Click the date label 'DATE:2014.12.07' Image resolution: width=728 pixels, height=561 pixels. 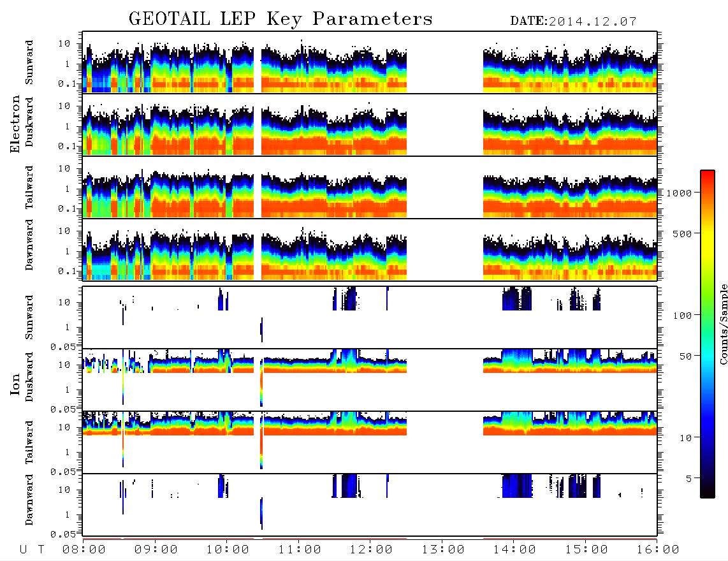point(573,22)
